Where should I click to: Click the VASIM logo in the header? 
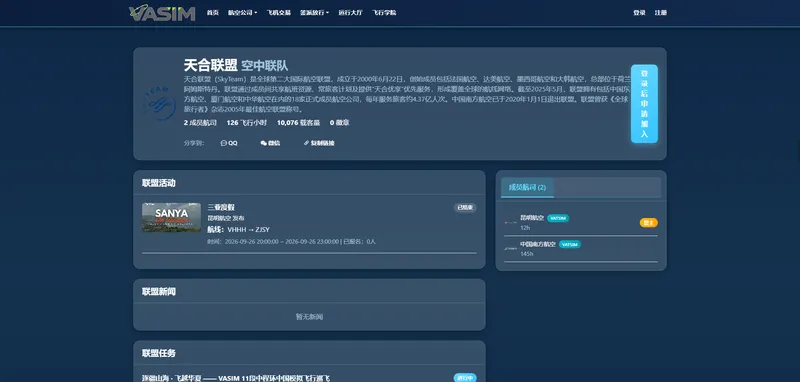162,13
